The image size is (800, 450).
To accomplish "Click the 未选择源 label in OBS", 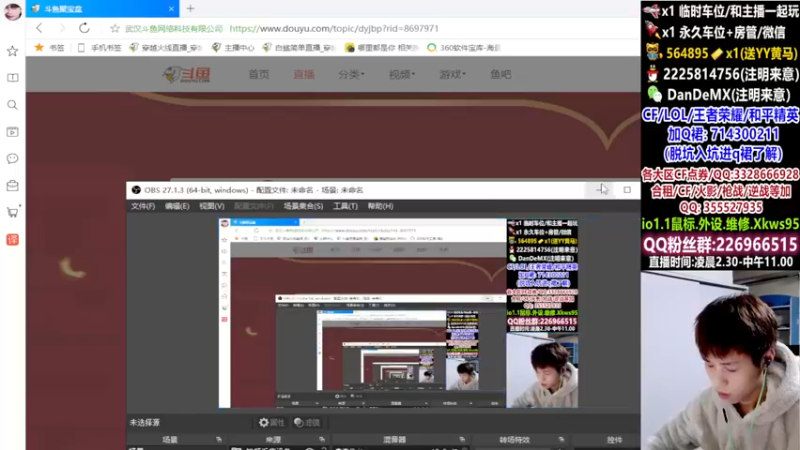I will click(x=144, y=422).
